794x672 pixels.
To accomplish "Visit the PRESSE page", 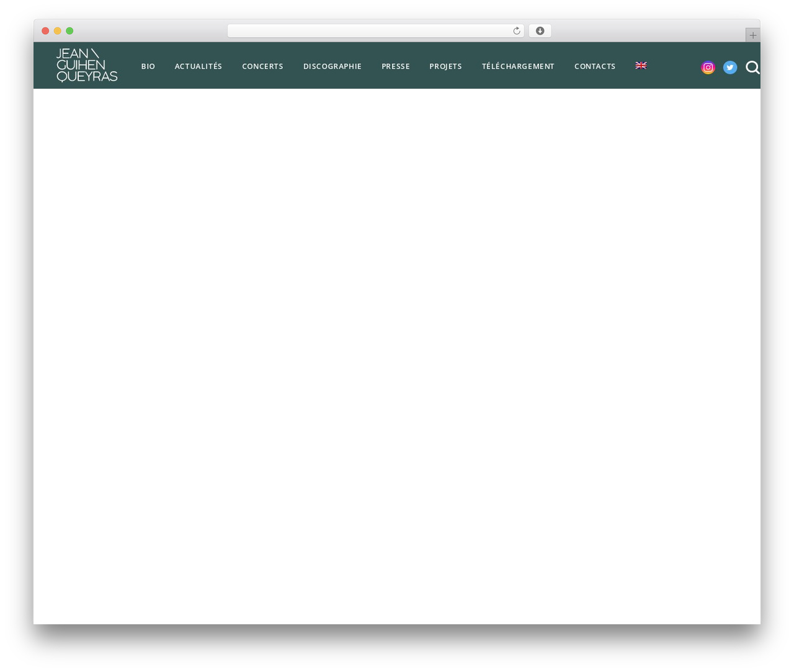I will 396,66.
